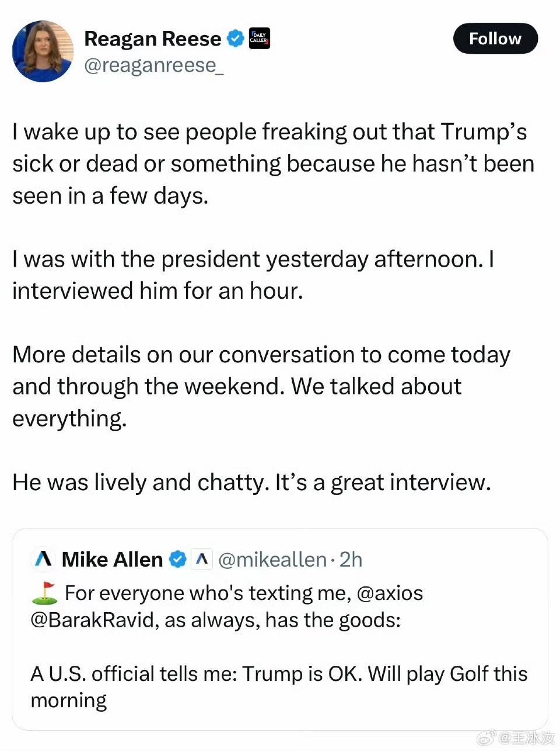
Task: Open Reagan Reese's profile picture
Action: [x=43, y=51]
